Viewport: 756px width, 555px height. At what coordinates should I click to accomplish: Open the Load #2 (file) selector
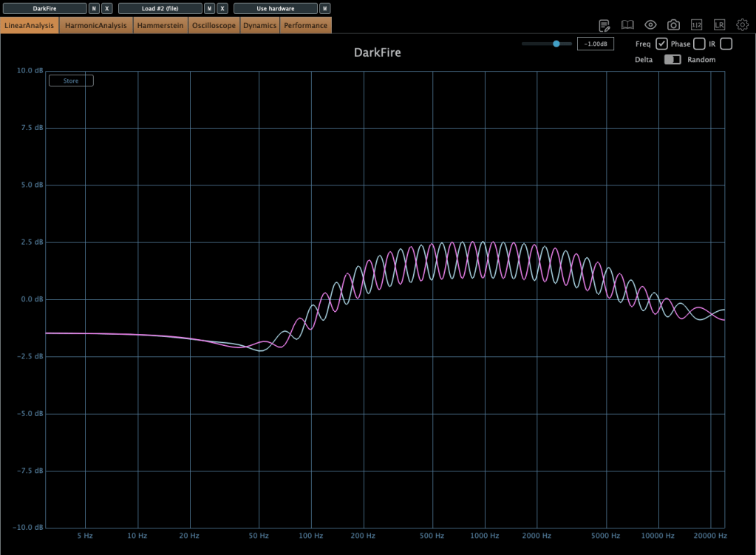(x=160, y=9)
